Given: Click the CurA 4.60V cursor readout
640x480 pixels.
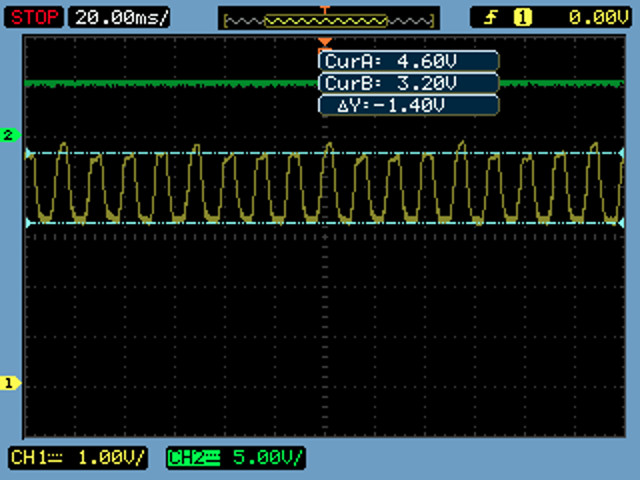Looking at the screenshot, I should [408, 62].
